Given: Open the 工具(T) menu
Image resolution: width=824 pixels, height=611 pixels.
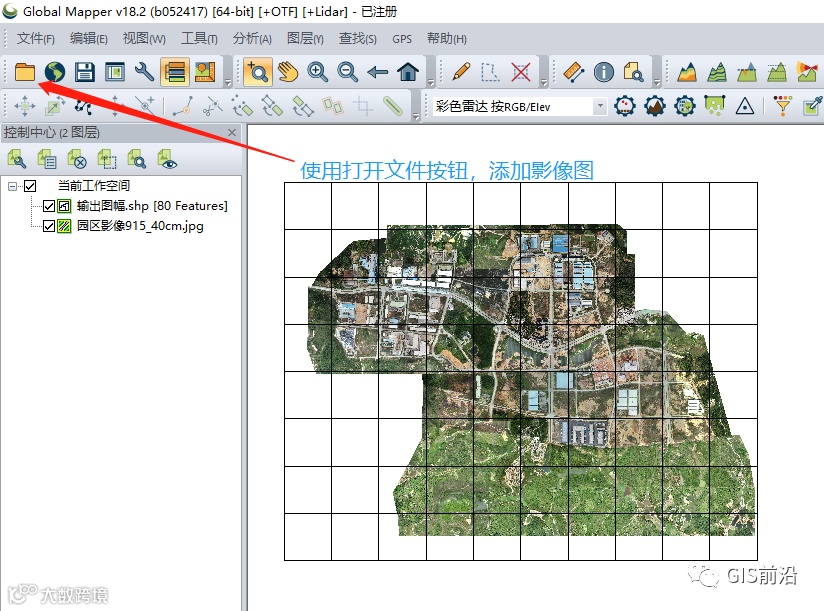Looking at the screenshot, I should pos(199,38).
